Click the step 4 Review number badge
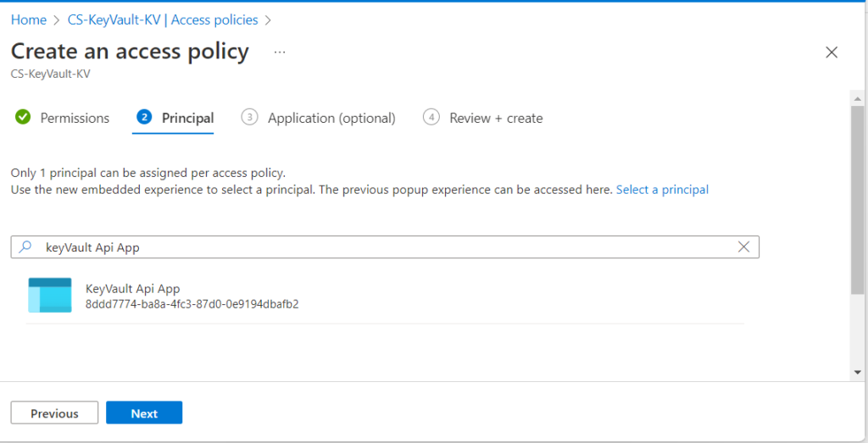The image size is (868, 443). coord(431,117)
